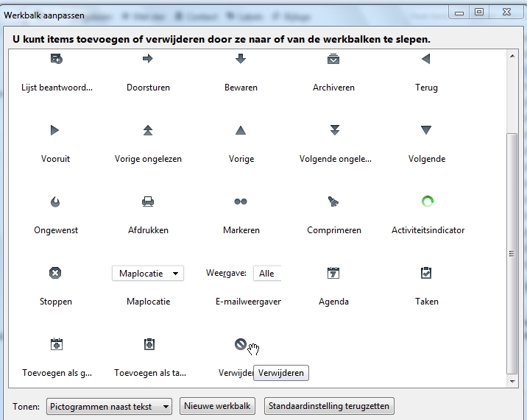Viewport: 527px width, 420px height.
Task: Select the Vooruit triangle icon
Action: tap(54, 130)
